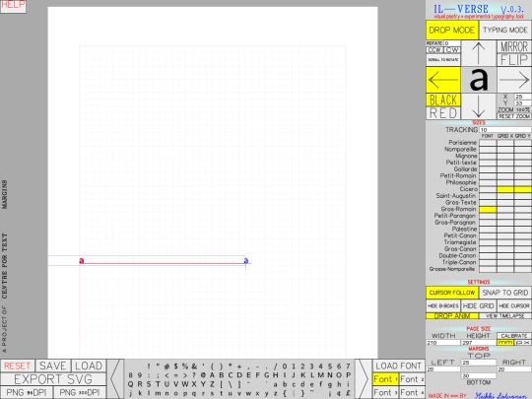Select px as page unit
The width and height of the screenshot is (532, 399).
coord(523,343)
